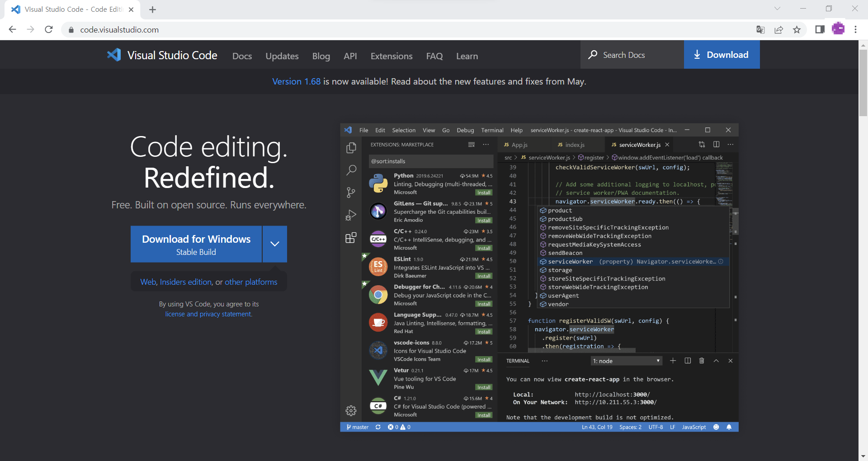Open license and privacy statement link
This screenshot has width=868, height=461.
tap(209, 314)
